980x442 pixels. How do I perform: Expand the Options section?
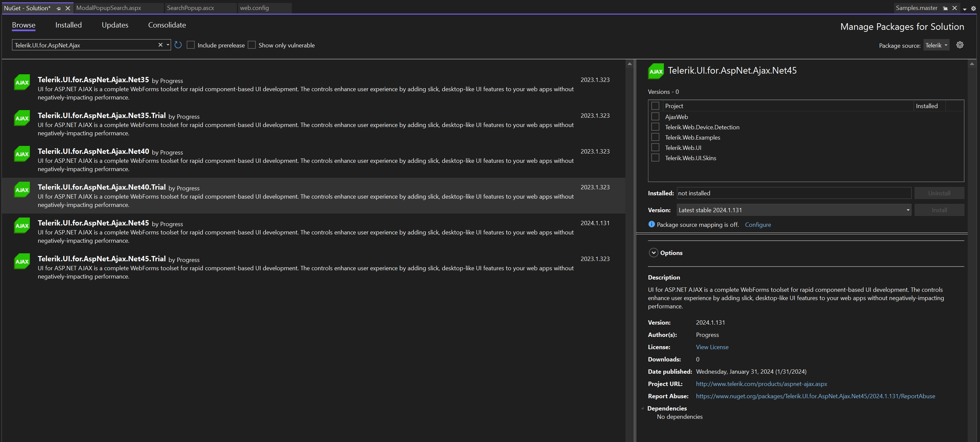tap(653, 253)
